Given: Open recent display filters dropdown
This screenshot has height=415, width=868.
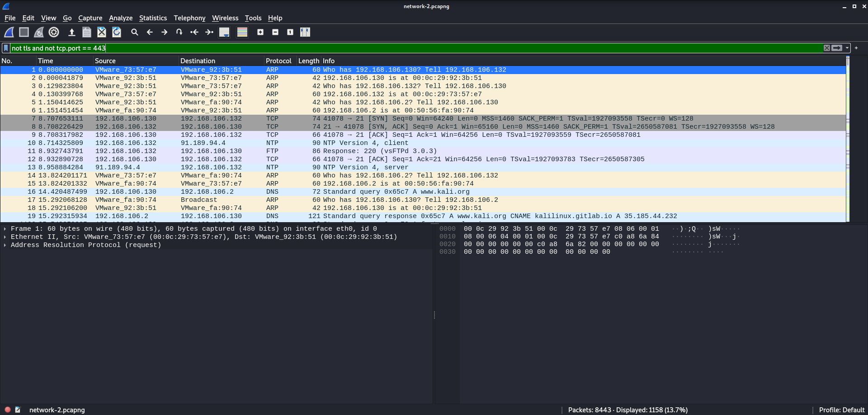Looking at the screenshot, I should [847, 48].
